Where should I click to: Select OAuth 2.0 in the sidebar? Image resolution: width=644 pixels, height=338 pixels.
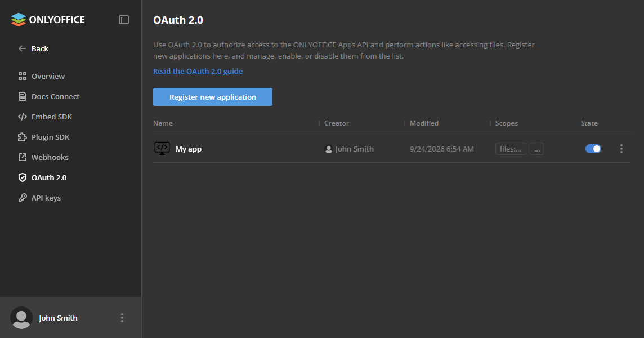(x=49, y=177)
